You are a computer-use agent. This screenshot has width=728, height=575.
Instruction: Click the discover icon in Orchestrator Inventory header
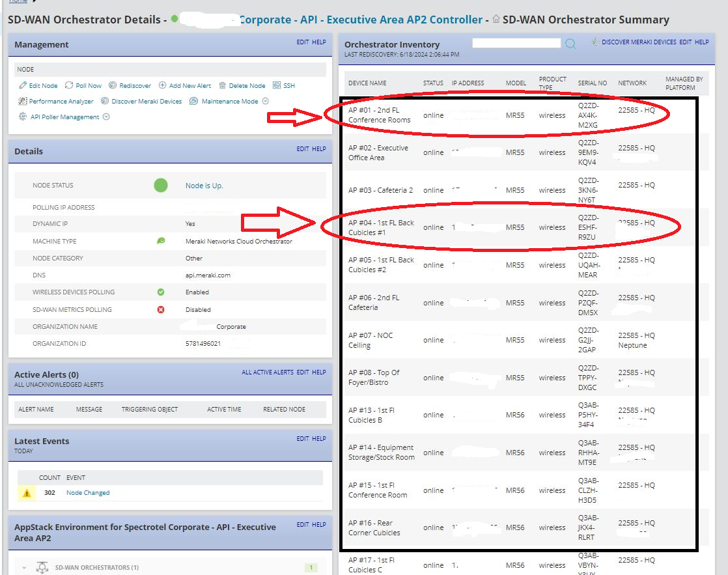(595, 42)
